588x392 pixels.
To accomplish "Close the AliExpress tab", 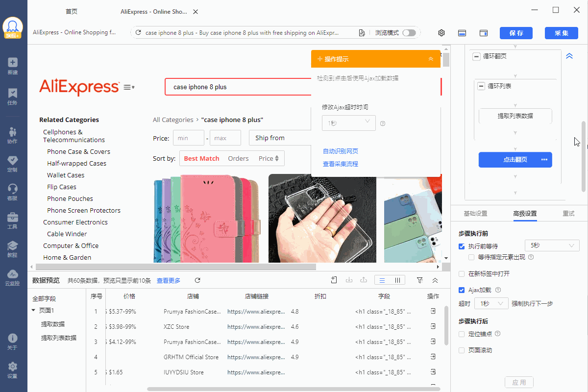I will (x=196, y=11).
